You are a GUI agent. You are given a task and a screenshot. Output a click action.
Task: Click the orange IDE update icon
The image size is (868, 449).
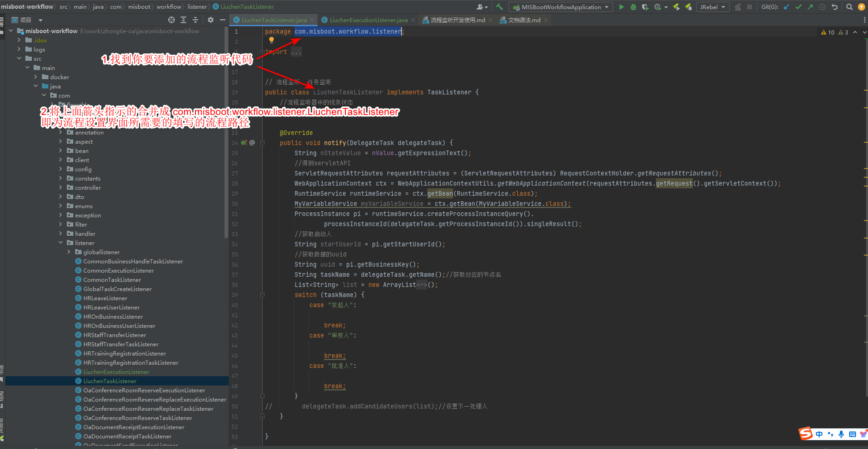pos(861,7)
